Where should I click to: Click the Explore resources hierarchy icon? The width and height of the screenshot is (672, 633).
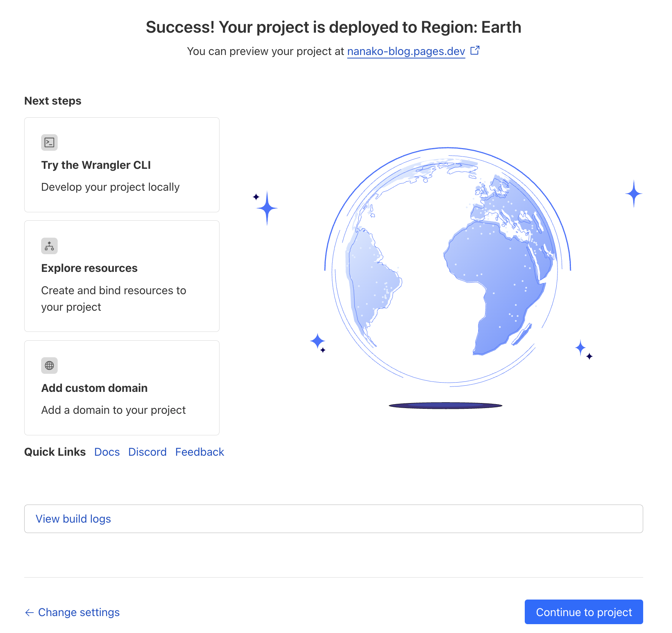point(49,246)
